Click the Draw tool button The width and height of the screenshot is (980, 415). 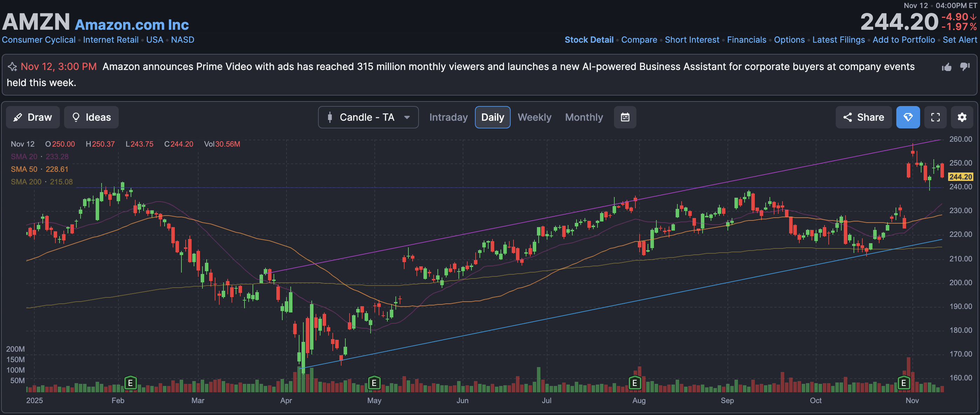[33, 117]
